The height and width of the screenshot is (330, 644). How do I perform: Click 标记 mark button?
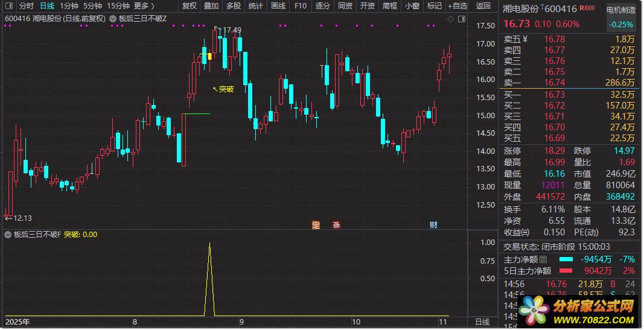click(434, 6)
